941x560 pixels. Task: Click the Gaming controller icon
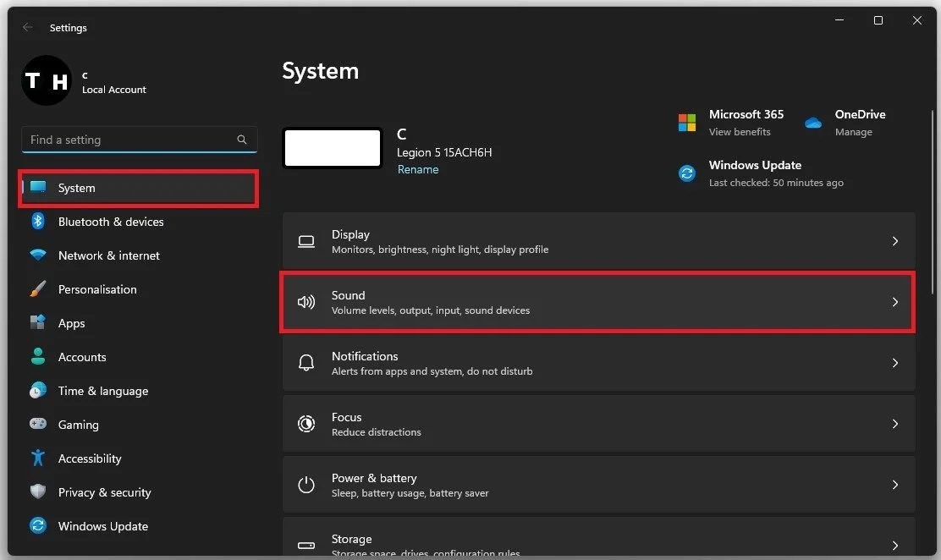coord(38,424)
